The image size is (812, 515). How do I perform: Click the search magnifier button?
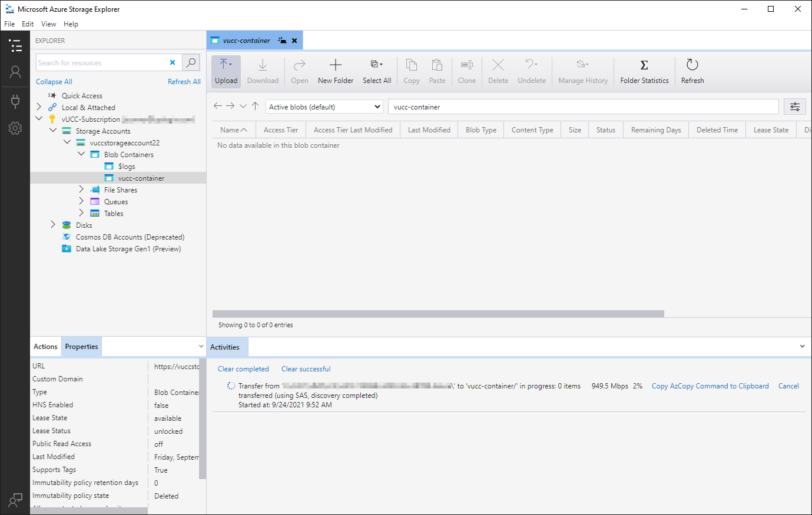pos(191,62)
